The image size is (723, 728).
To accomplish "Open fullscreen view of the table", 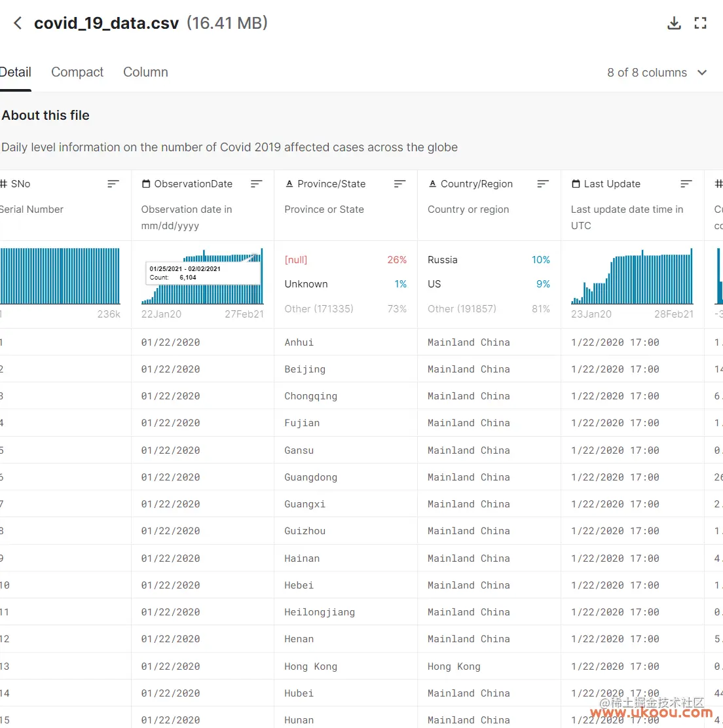I will point(700,23).
